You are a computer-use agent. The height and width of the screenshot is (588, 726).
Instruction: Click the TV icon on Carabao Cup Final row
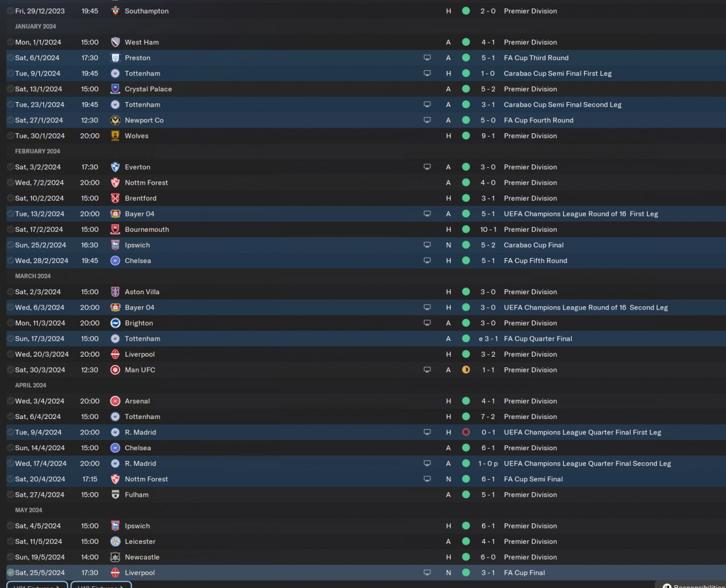coord(427,245)
